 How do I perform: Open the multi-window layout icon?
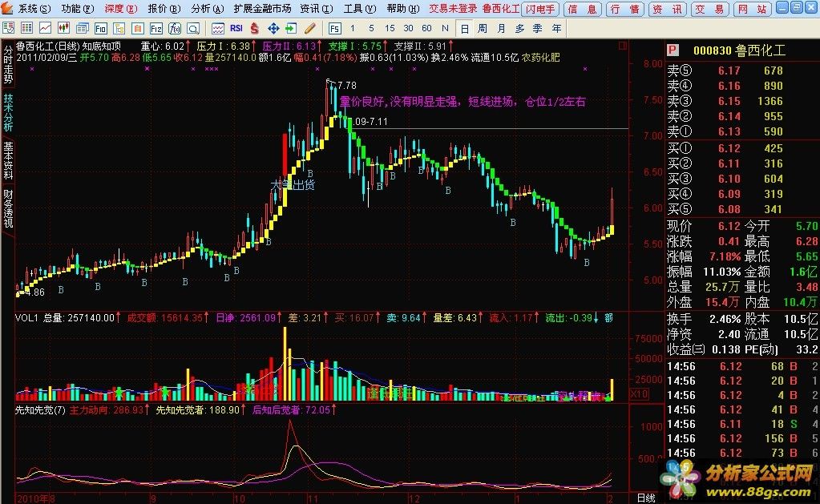point(82,28)
